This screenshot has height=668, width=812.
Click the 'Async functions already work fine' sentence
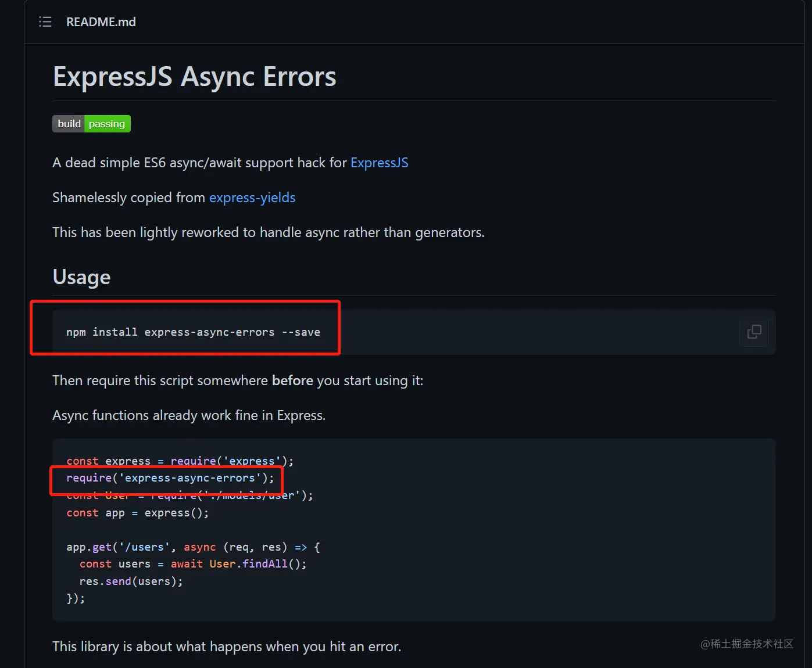tap(189, 415)
